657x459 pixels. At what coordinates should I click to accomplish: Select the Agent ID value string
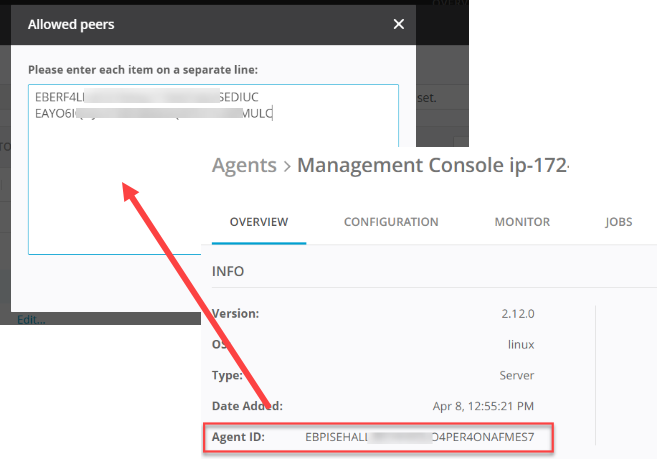pos(428,437)
